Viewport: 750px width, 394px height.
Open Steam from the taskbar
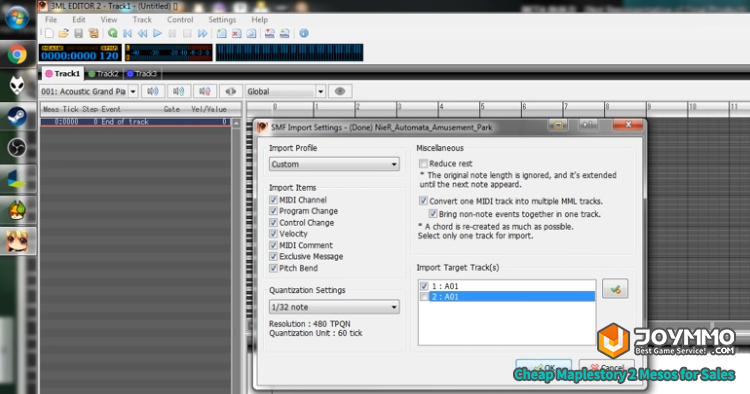(x=17, y=117)
